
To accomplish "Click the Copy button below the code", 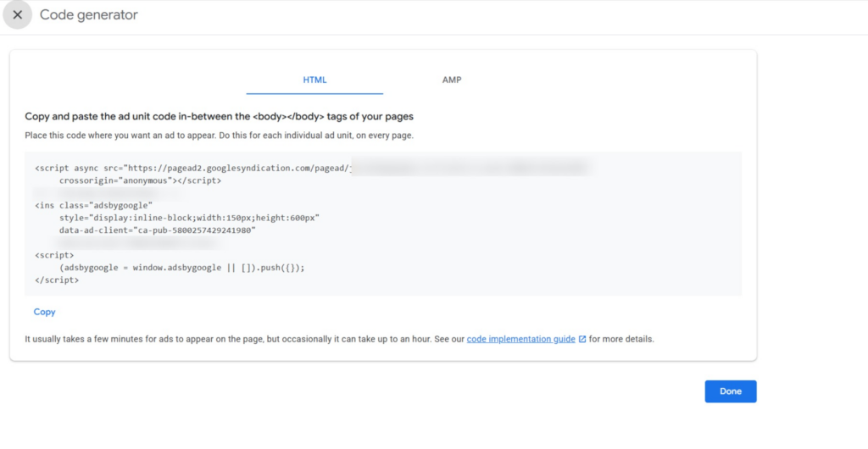I will point(45,312).
